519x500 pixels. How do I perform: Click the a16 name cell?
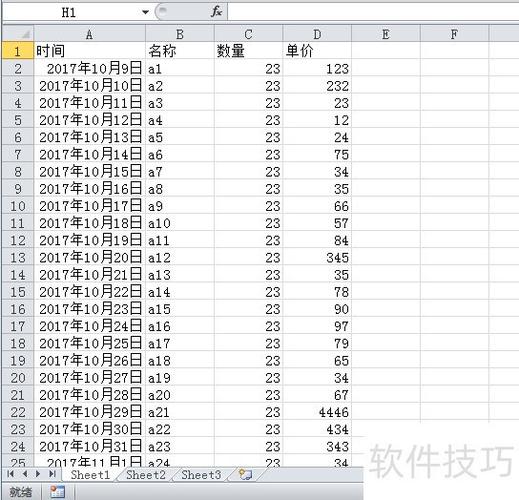[x=180, y=326]
